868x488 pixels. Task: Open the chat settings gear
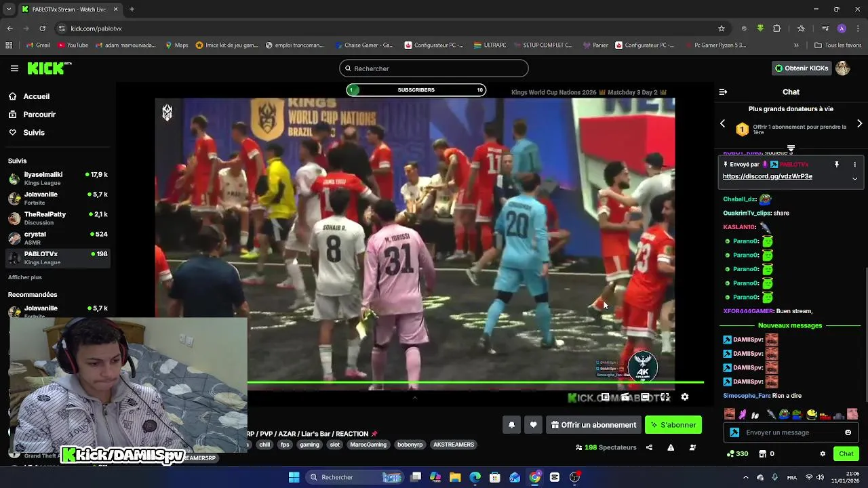click(823, 453)
